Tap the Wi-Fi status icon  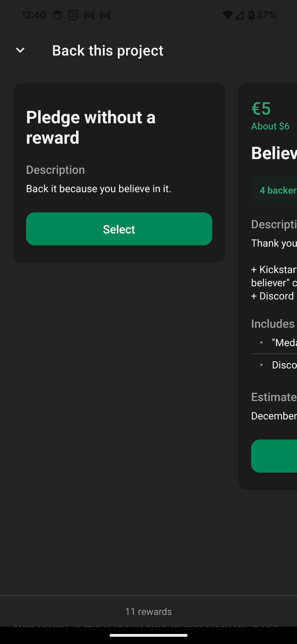pos(228,15)
